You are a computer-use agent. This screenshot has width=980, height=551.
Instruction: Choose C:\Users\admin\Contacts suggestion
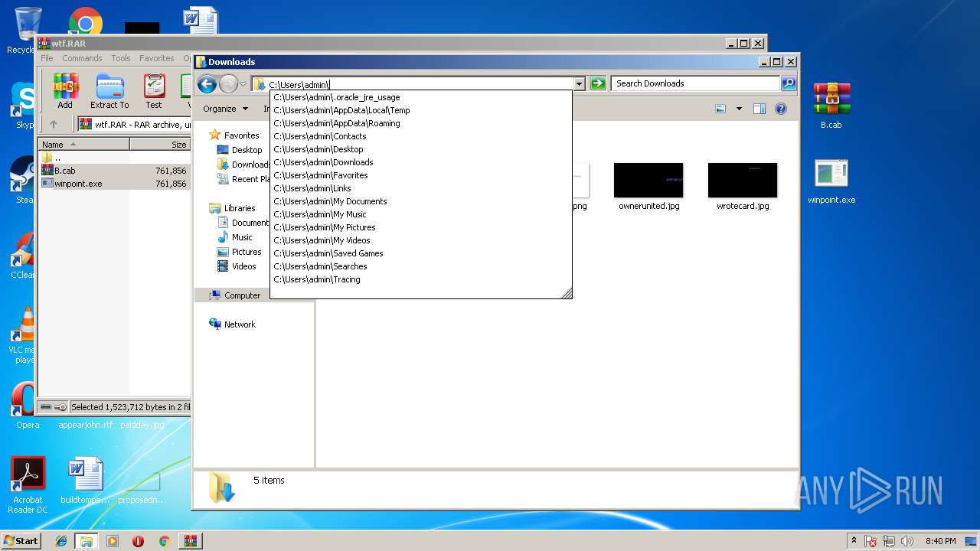click(421, 136)
